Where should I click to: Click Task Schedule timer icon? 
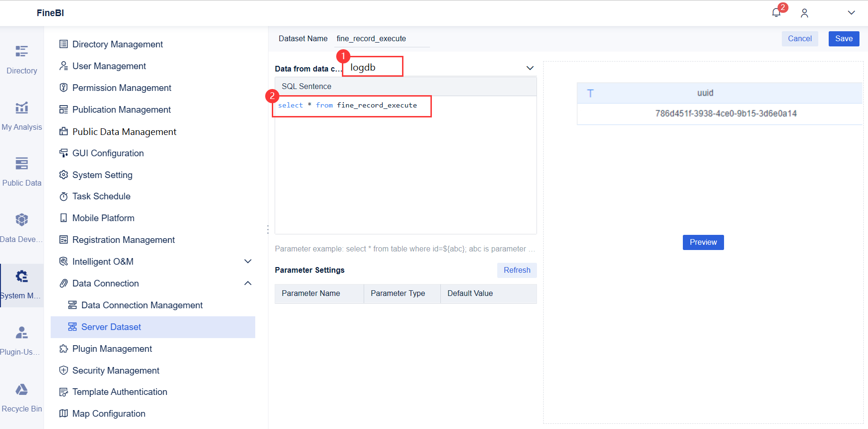(x=63, y=197)
